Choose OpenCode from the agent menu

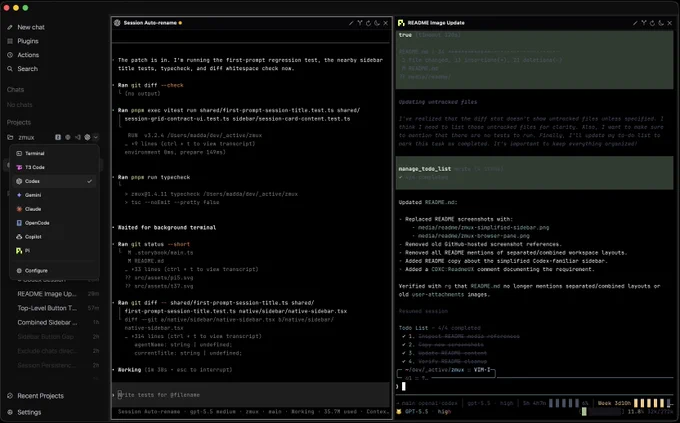pyautogui.click(x=55, y=223)
